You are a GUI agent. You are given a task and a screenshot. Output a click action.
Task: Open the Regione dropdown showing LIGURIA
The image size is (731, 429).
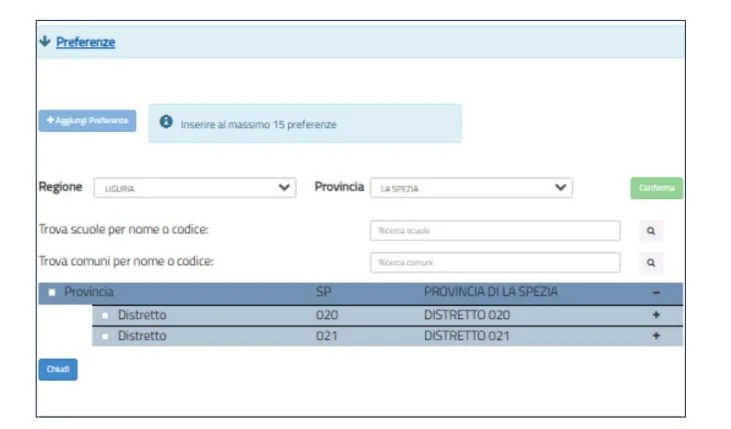[194, 188]
